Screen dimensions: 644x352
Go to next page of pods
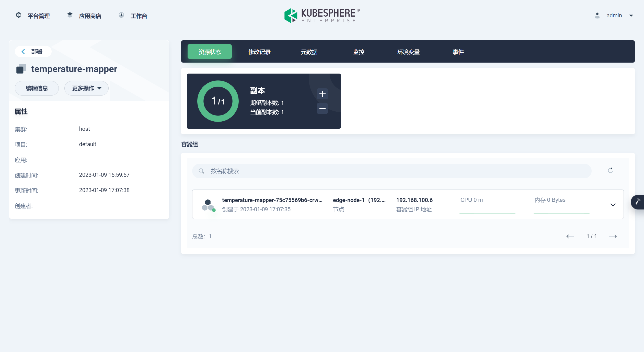[x=614, y=236]
